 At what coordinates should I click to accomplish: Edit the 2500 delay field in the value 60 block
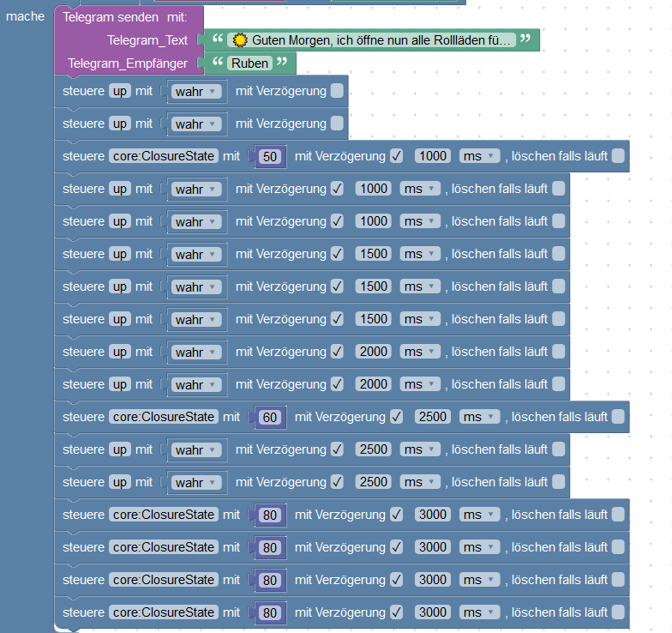point(433,417)
